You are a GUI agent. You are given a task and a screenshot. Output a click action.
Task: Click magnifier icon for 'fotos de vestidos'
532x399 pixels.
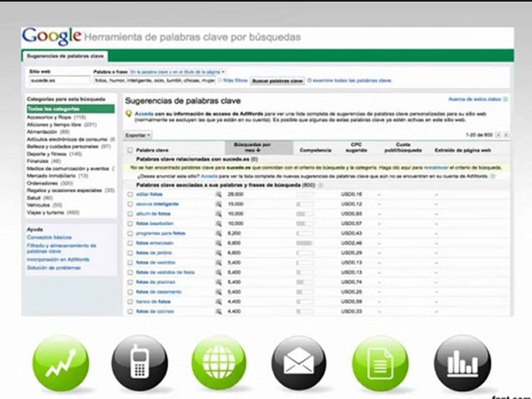[x=218, y=263]
